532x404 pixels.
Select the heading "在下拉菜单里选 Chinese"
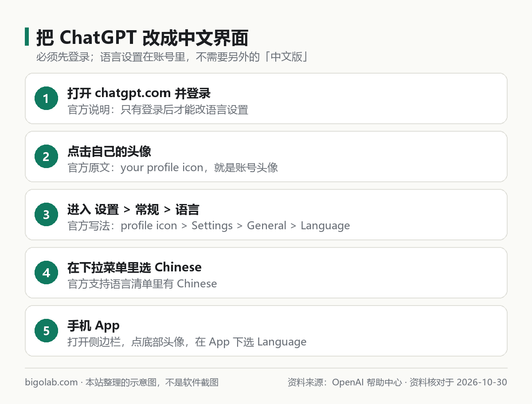tap(134, 267)
